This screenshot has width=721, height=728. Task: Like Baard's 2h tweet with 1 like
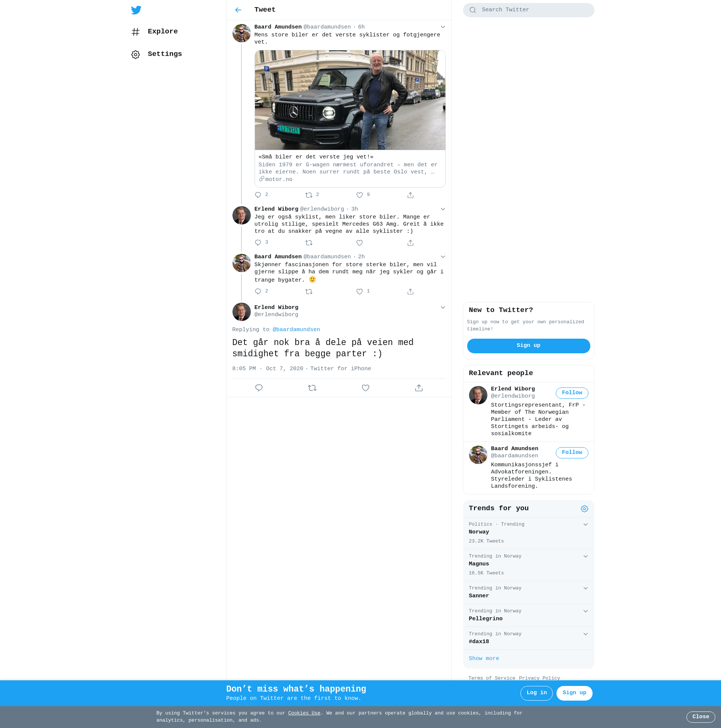point(359,291)
